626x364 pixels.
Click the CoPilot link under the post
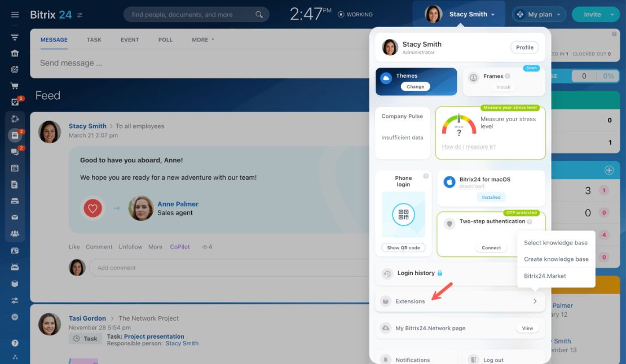[180, 247]
